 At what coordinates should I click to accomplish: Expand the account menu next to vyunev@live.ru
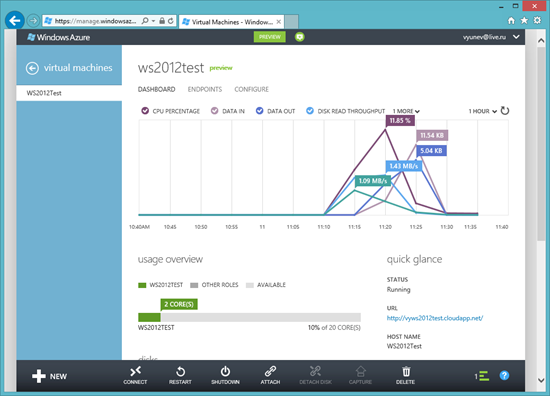[516, 37]
